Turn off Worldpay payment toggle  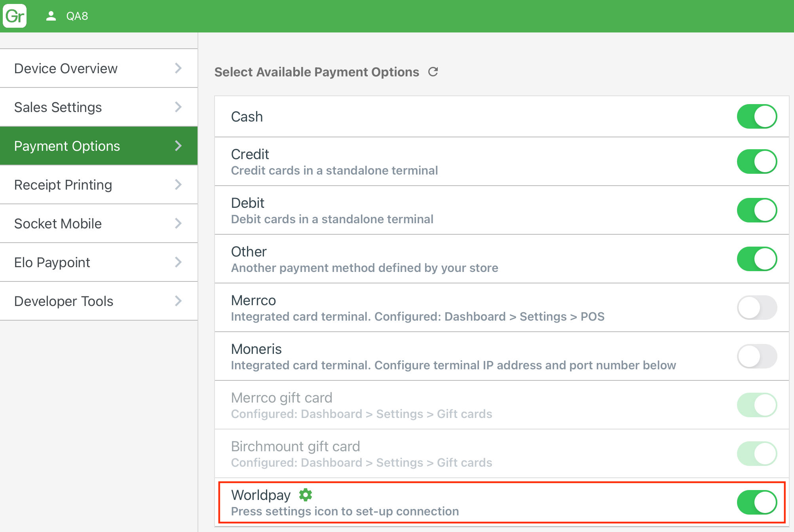click(x=756, y=502)
